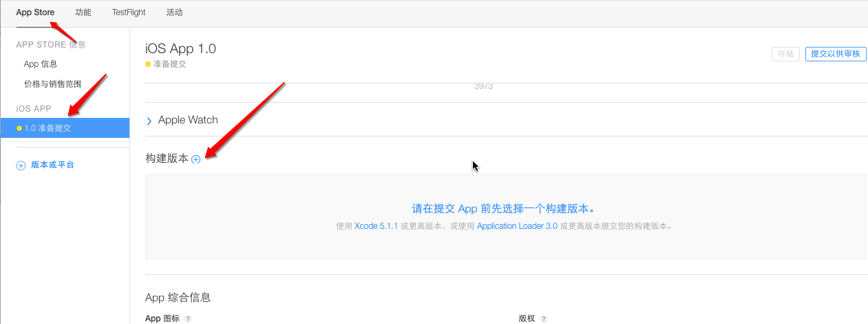The height and width of the screenshot is (324, 868).
Task: Open the Application Loader 3.0 link
Action: [517, 226]
